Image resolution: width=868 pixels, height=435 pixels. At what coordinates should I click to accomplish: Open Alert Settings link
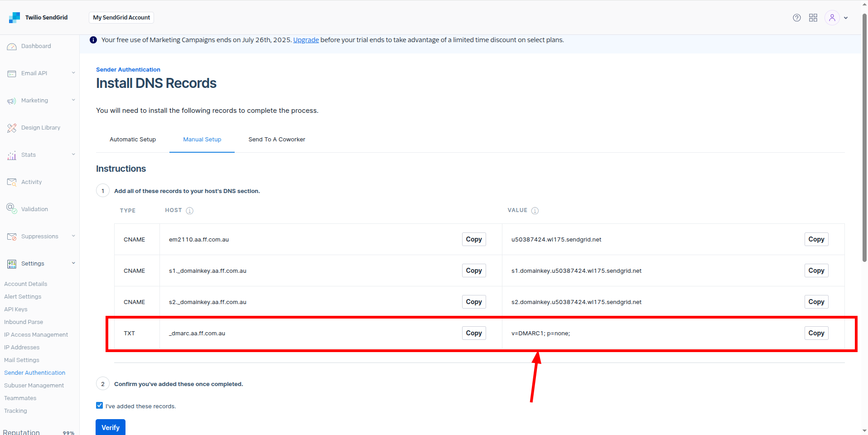coord(23,297)
